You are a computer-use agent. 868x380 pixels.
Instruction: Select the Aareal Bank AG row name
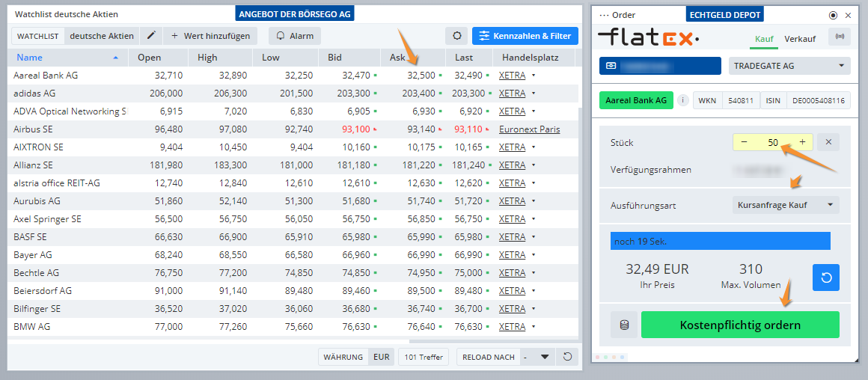tap(46, 76)
